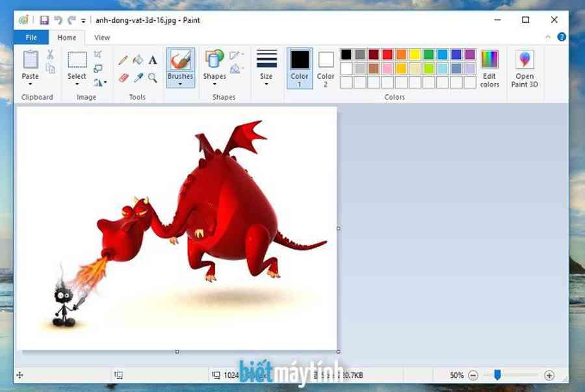Click the canvas right-edge resize handle
This screenshot has width=585, height=392.
[339, 228]
